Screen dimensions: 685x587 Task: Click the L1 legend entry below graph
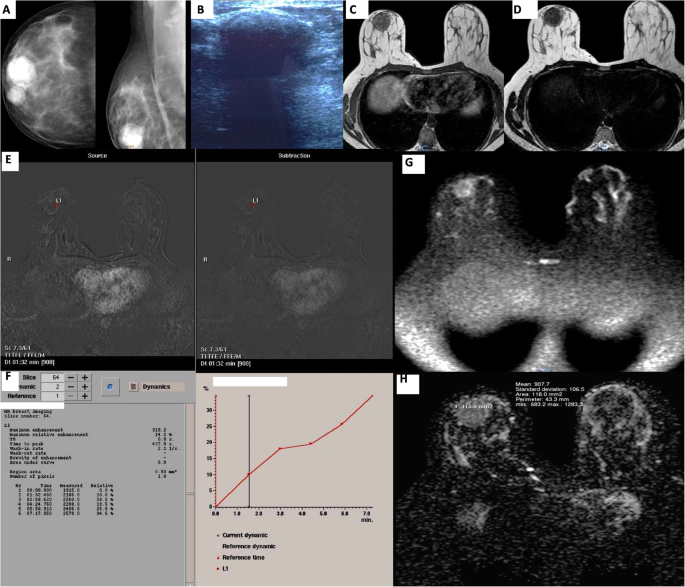pos(223,569)
